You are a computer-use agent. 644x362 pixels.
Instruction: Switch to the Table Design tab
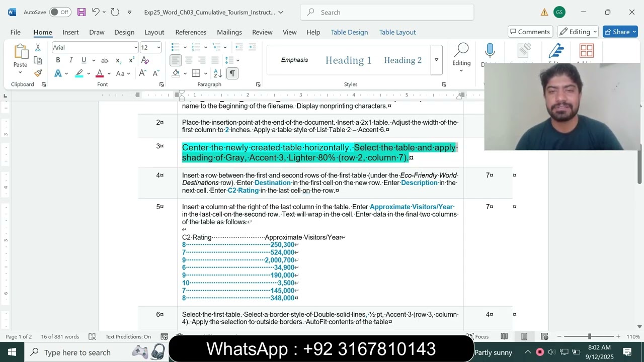click(x=349, y=32)
